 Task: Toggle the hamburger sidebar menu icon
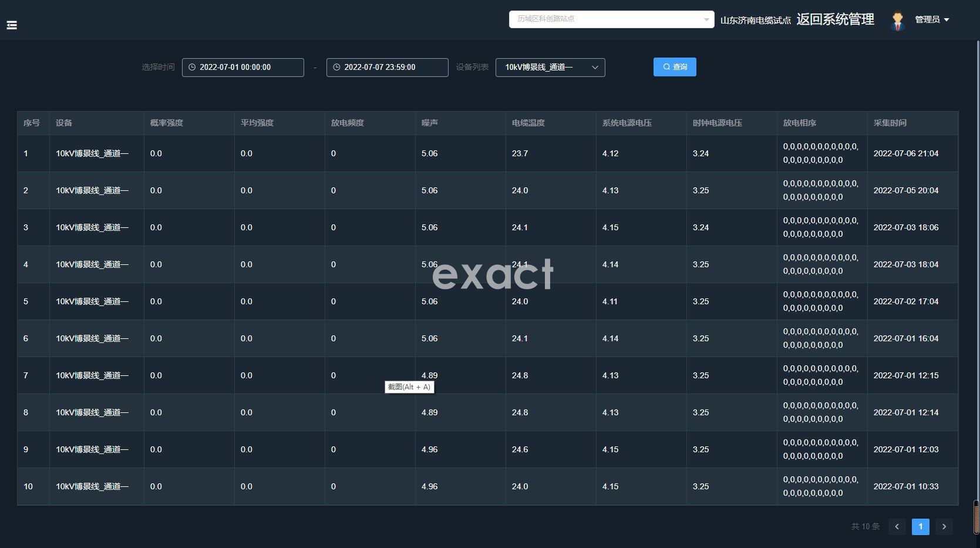pyautogui.click(x=12, y=25)
